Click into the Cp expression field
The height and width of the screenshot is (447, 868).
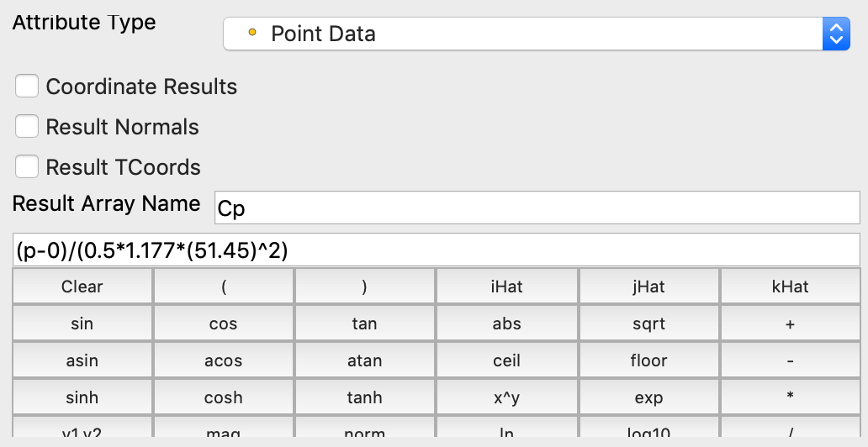click(436, 250)
